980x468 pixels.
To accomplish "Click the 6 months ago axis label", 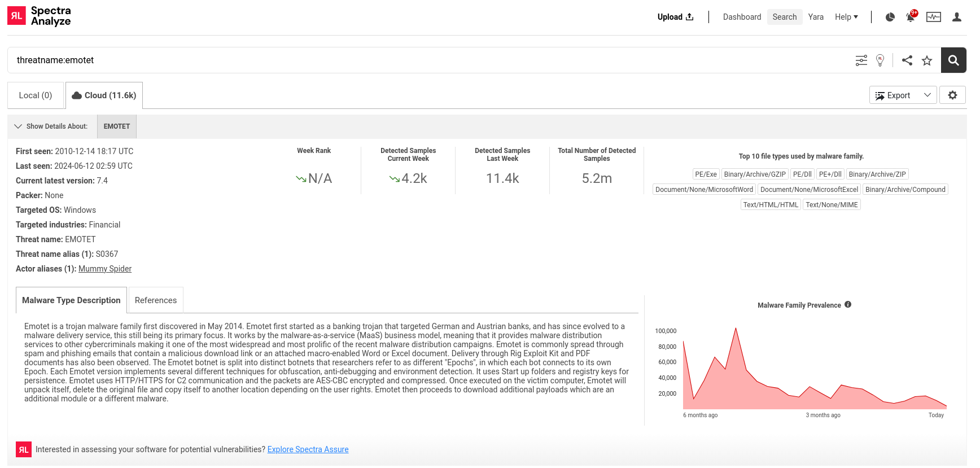I will point(700,415).
